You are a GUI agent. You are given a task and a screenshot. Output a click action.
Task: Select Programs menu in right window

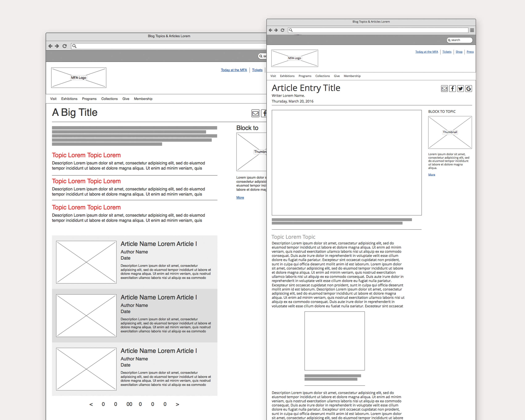(305, 76)
